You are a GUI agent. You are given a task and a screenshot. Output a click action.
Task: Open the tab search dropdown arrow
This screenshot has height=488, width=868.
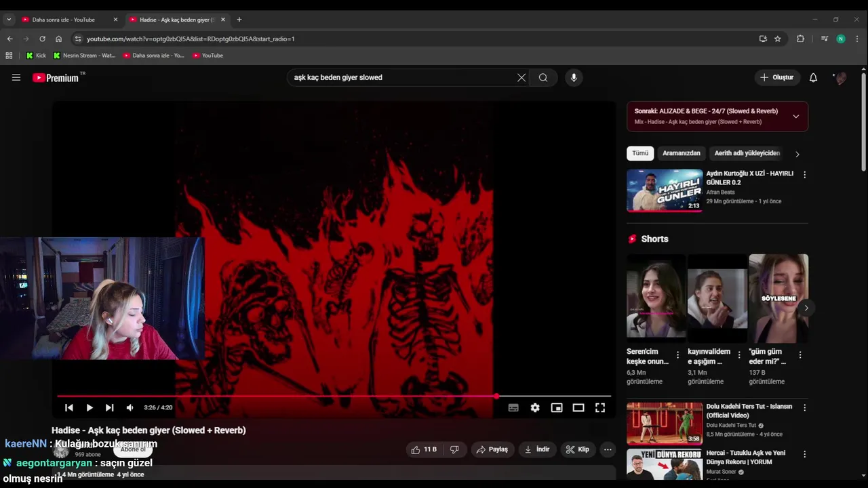coord(9,20)
